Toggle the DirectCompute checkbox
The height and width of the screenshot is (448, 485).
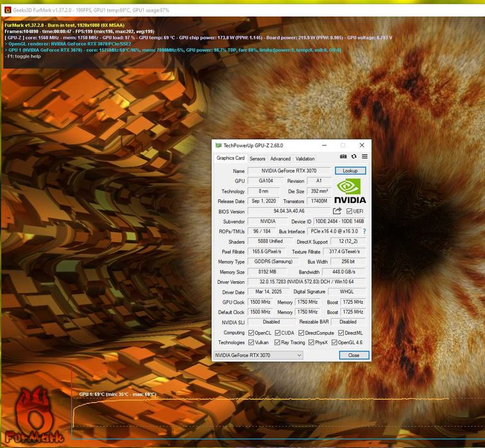(x=302, y=333)
